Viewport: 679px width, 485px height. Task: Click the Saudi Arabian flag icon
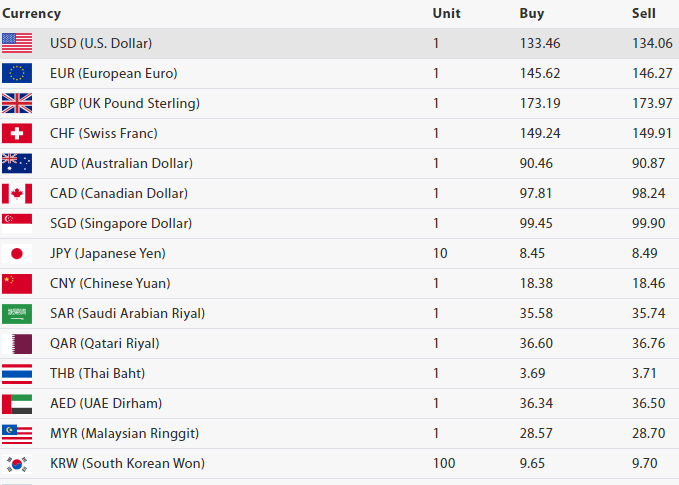click(17, 313)
